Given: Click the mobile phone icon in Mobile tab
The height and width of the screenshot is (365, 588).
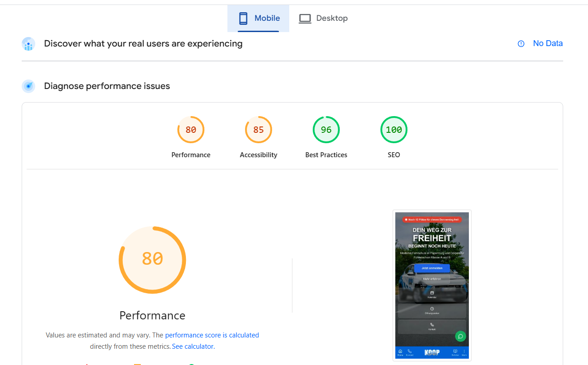Looking at the screenshot, I should (x=243, y=19).
